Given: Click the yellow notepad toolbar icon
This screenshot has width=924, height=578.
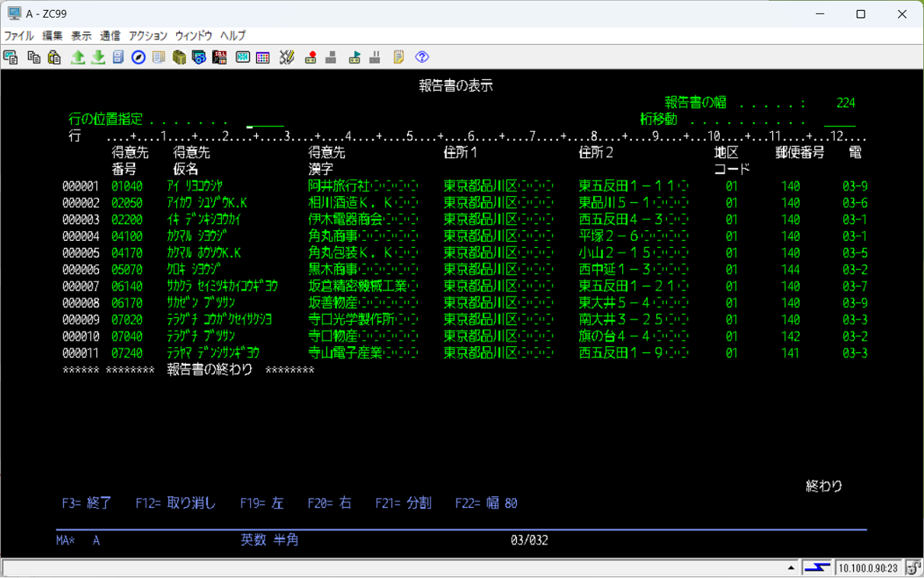Looking at the screenshot, I should coord(399,57).
